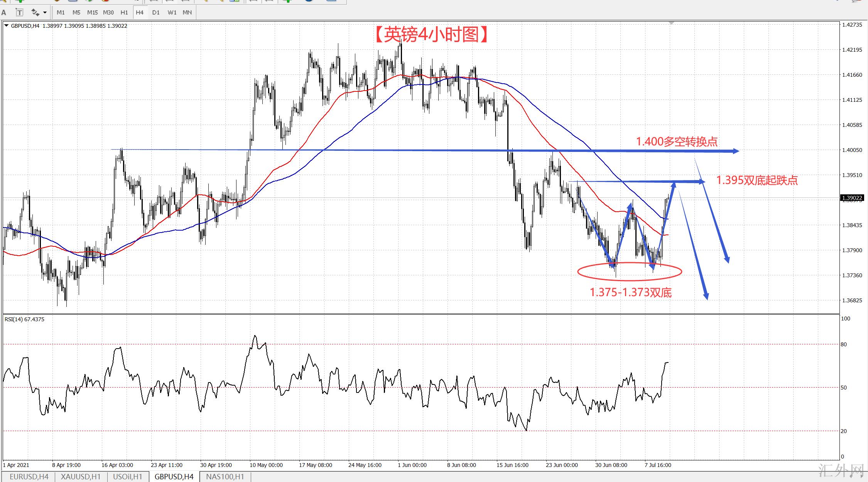The image size is (868, 482).
Task: Switch to USOil,H1 chart tab
Action: [x=127, y=477]
